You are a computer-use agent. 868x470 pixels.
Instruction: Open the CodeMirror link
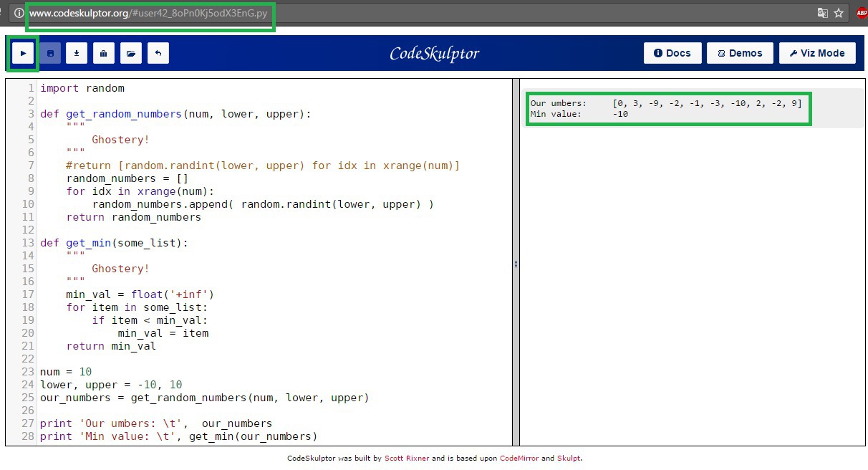pos(519,459)
